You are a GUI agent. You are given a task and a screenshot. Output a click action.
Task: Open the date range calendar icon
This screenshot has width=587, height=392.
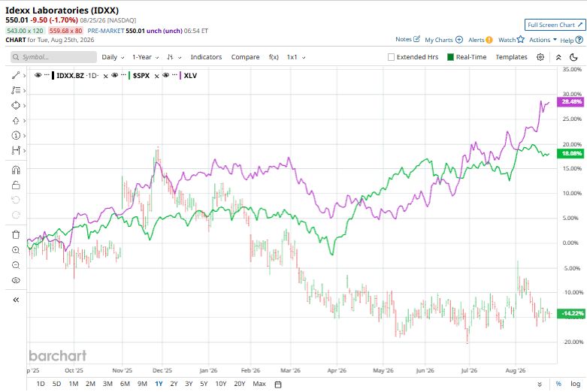pyautogui.click(x=278, y=384)
